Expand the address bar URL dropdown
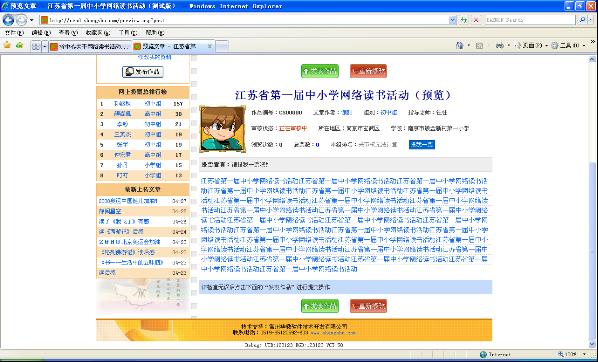The width and height of the screenshot is (598, 362). tap(453, 20)
